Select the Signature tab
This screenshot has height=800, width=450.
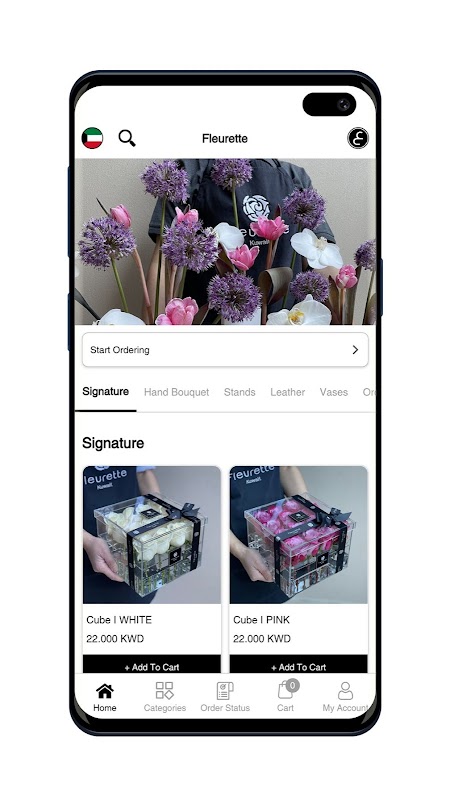click(x=106, y=392)
